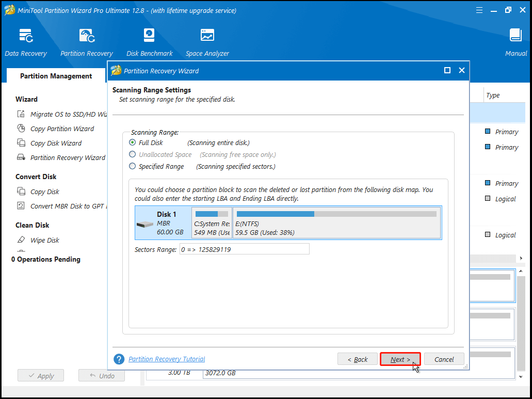
Task: Select the E:(NTFS) partition block
Action: pos(336,223)
